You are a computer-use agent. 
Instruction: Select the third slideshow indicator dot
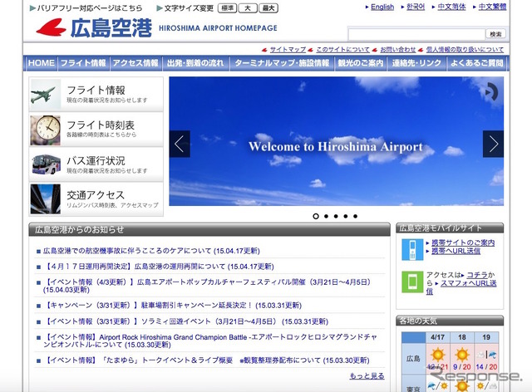coord(336,216)
